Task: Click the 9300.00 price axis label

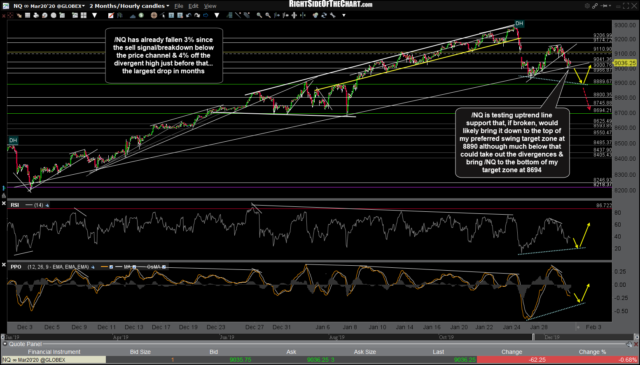Action: click(x=625, y=25)
